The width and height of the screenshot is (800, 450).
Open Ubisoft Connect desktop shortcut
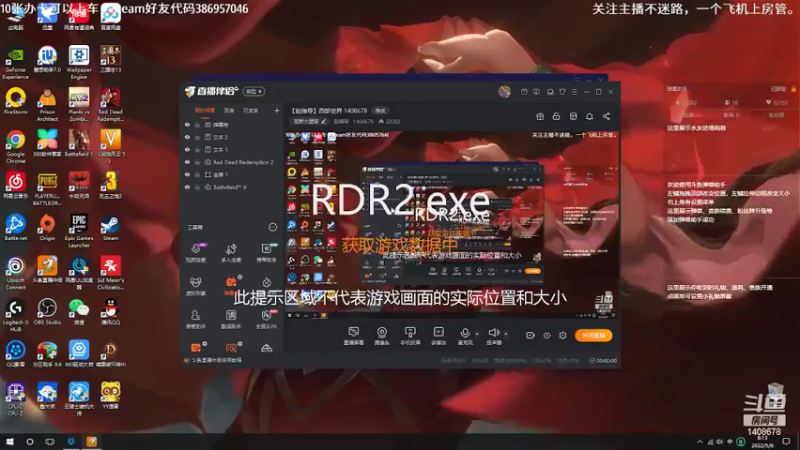click(x=15, y=273)
